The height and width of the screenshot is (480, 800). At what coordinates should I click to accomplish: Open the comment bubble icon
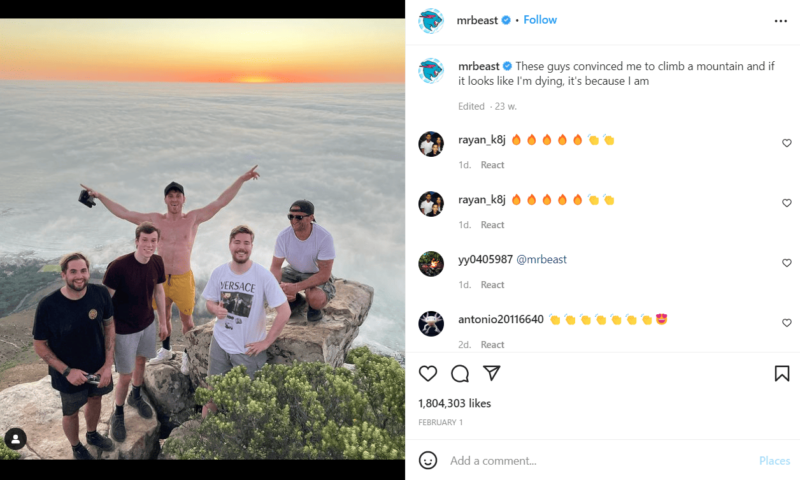pyautogui.click(x=460, y=373)
